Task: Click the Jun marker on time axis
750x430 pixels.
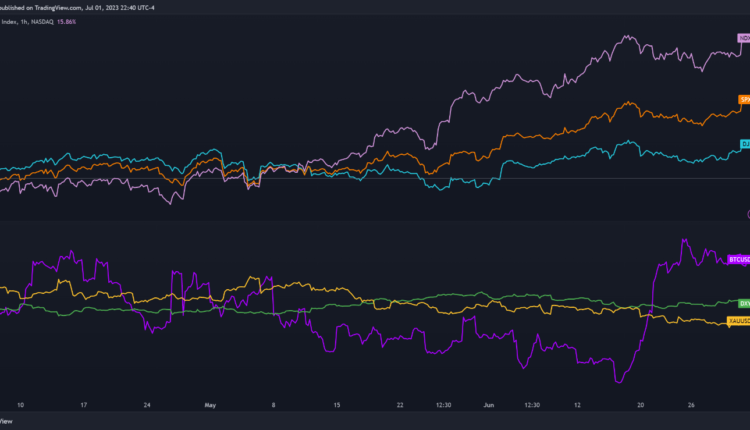Action: point(488,406)
